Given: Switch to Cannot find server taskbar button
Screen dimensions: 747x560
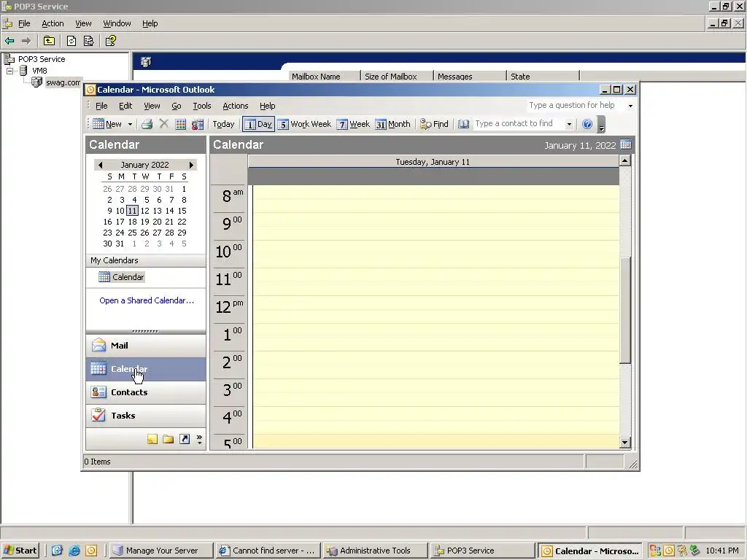Looking at the screenshot, I should click(x=267, y=551).
